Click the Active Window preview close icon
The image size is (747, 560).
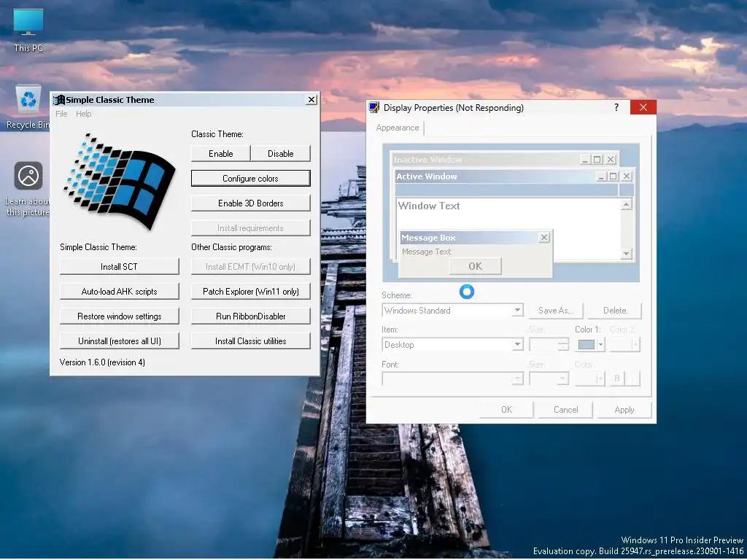[627, 176]
